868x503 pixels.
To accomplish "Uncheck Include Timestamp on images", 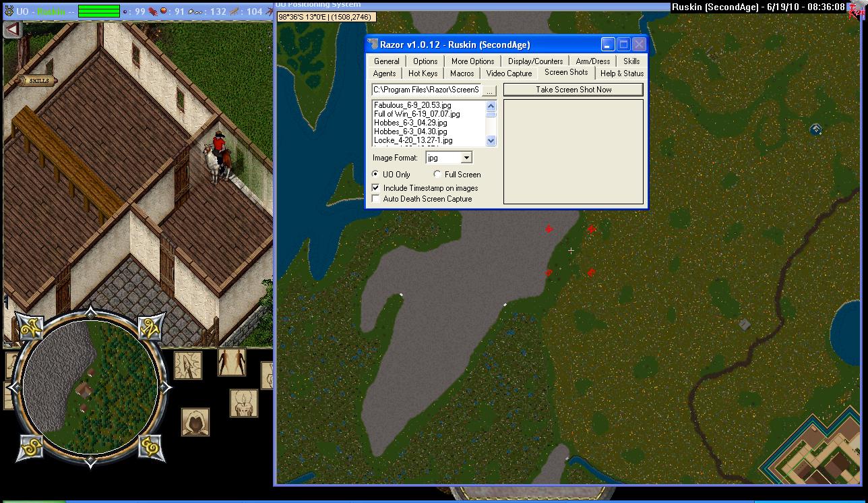I will point(376,188).
